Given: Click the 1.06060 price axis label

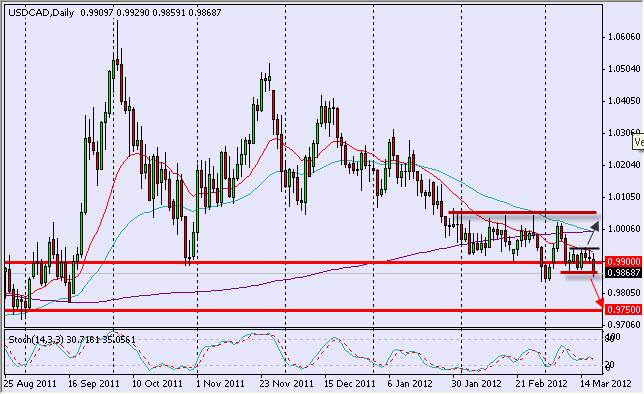Looking at the screenshot, I should coord(623,37).
